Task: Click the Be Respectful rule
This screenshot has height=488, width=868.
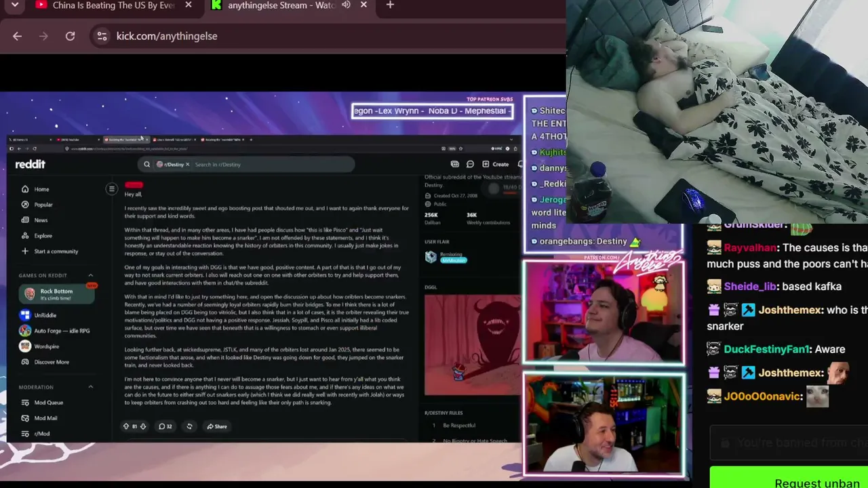Action: click(x=459, y=426)
